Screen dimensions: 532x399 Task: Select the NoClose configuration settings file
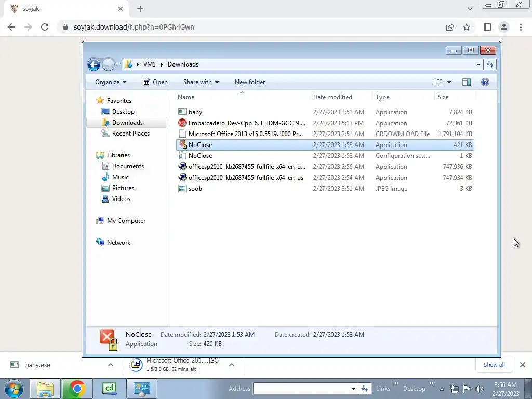click(325, 156)
